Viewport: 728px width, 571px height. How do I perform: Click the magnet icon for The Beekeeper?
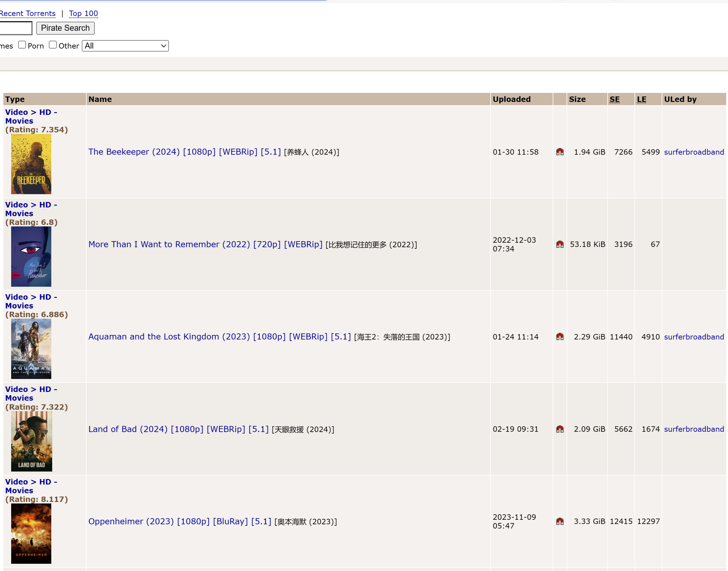[560, 152]
